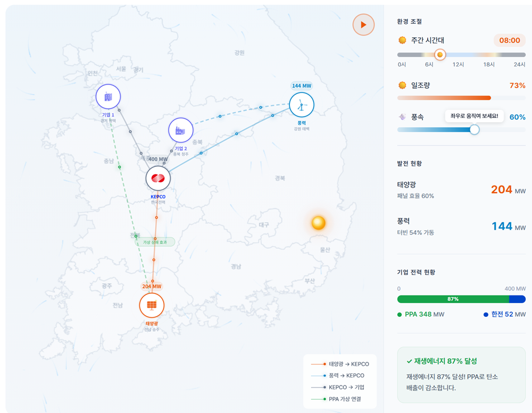Click the 18시 tick label
This screenshot has height=413, width=532.
489,64
